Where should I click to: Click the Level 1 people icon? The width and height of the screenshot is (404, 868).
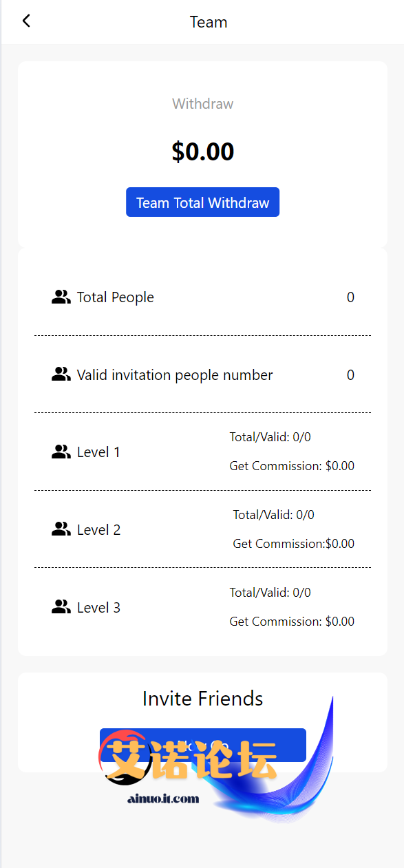[x=61, y=452]
